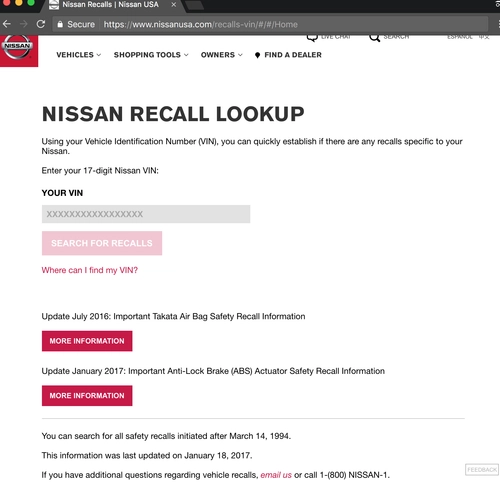Expand the Vehicles dropdown menu
Image resolution: width=500 pixels, height=485 pixels.
click(78, 55)
